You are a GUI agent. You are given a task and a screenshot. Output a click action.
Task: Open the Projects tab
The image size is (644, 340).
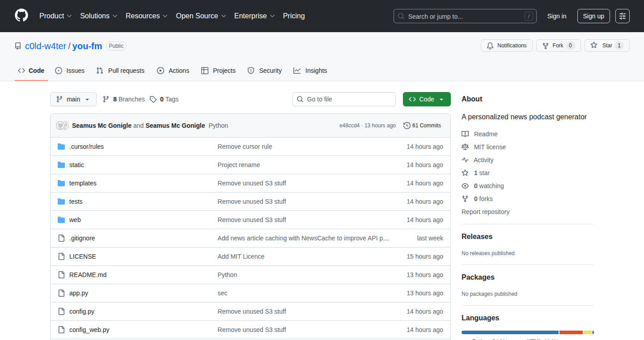218,71
